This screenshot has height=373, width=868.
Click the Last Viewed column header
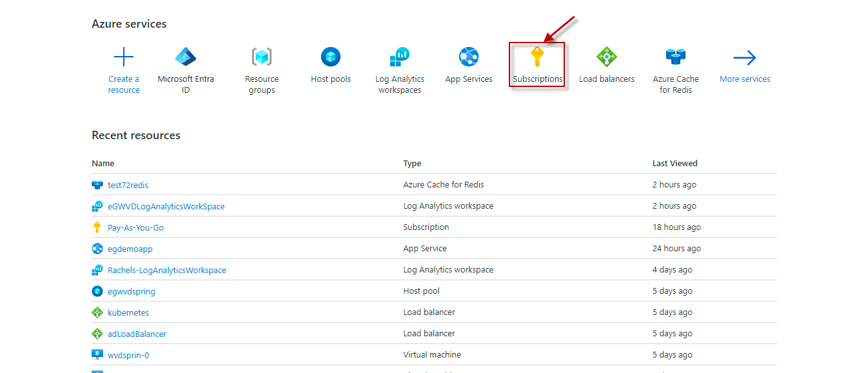(675, 164)
